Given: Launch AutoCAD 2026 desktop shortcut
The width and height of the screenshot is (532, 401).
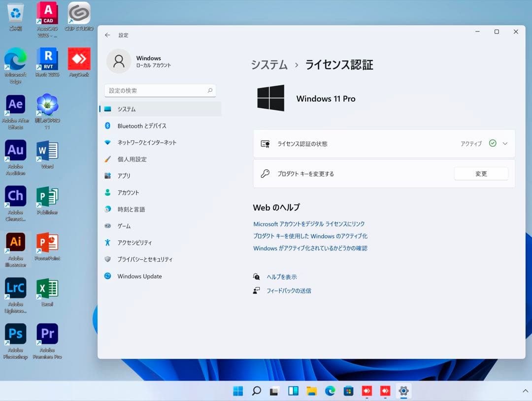Looking at the screenshot, I should tap(47, 12).
